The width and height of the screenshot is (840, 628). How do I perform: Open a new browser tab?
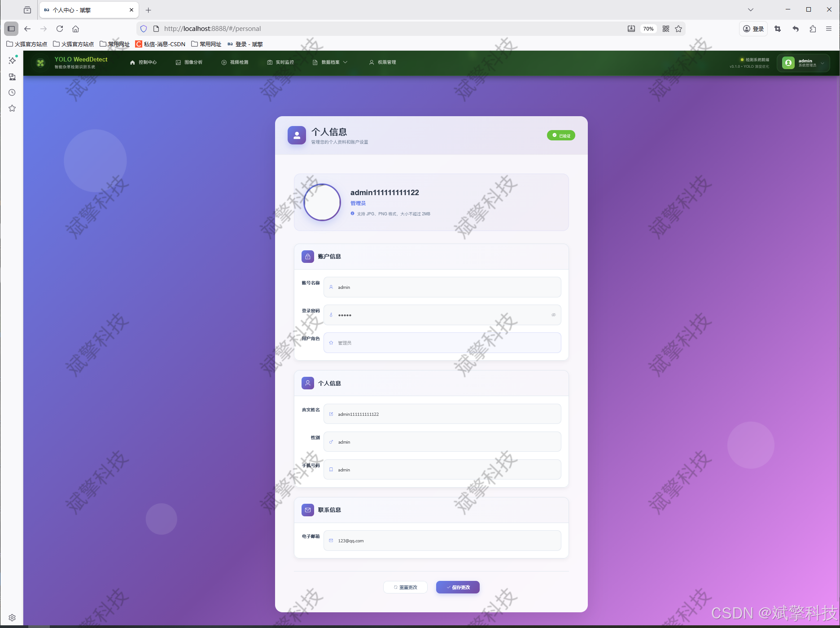[x=149, y=10]
